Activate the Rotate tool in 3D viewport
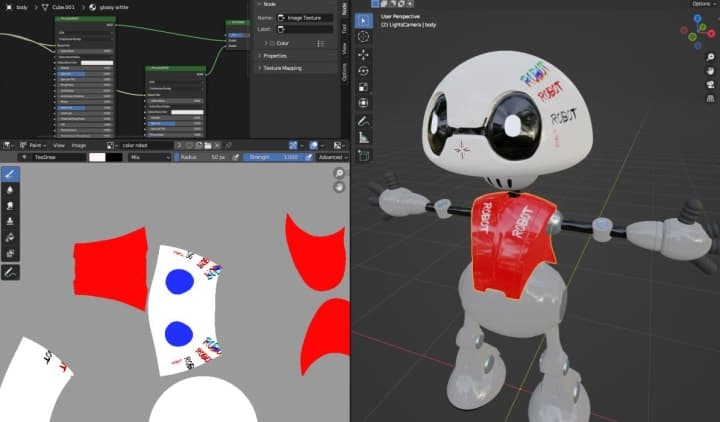Viewport: 720px width, 422px height. pyautogui.click(x=363, y=71)
